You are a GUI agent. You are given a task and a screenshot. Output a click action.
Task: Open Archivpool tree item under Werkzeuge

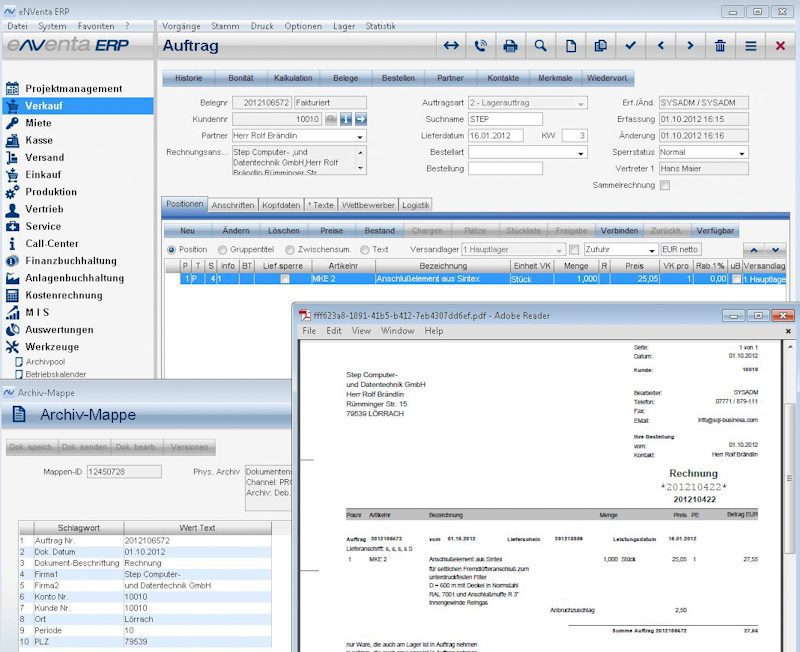click(x=45, y=362)
